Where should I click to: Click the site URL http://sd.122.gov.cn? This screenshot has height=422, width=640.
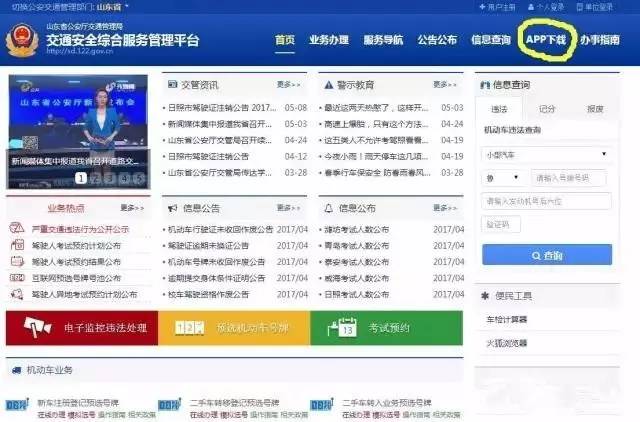pyautogui.click(x=80, y=51)
